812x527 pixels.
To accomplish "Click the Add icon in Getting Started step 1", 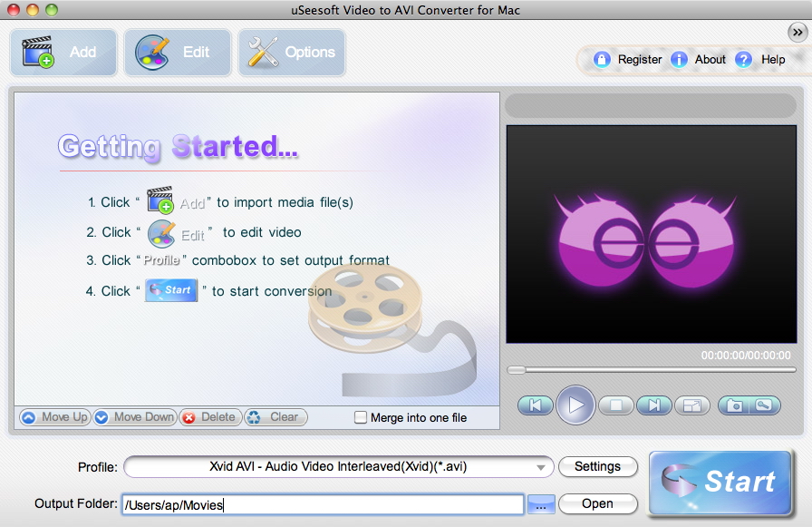I will (160, 200).
